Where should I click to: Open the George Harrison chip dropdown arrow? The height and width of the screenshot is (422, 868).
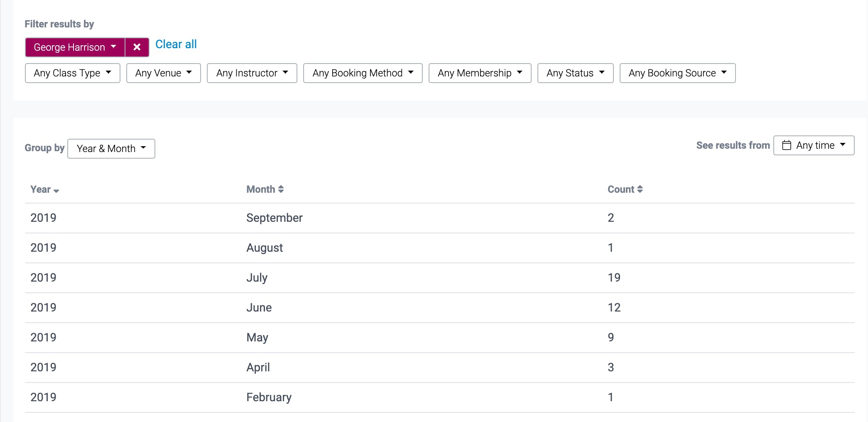click(114, 47)
